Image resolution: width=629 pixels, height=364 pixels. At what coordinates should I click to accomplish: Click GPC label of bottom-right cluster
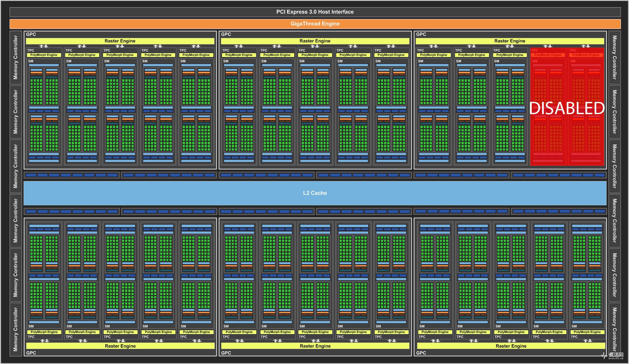pos(421,353)
